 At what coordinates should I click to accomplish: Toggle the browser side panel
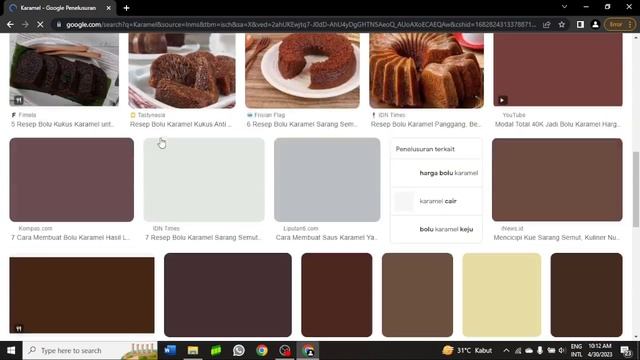coord(580,24)
